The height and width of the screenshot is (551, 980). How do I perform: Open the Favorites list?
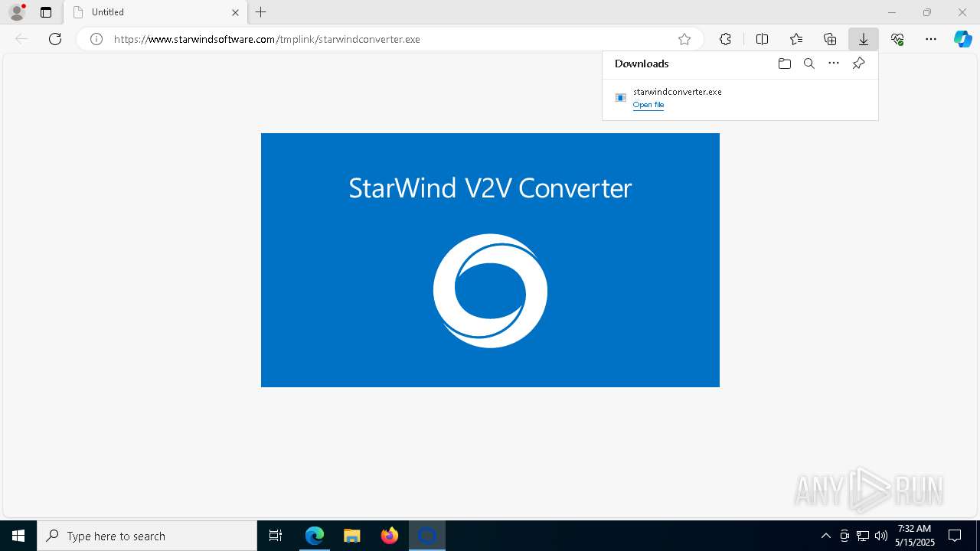coord(796,39)
